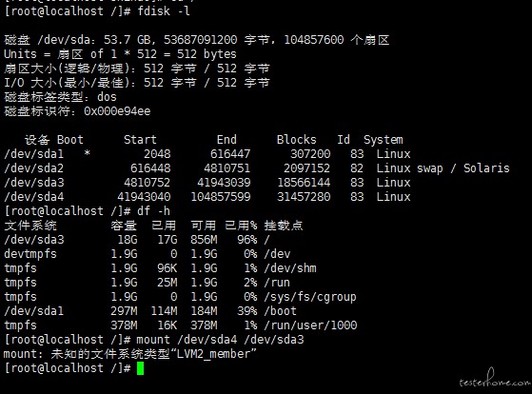Click the 'System' column header
This screenshot has width=532, height=394.
tap(384, 140)
